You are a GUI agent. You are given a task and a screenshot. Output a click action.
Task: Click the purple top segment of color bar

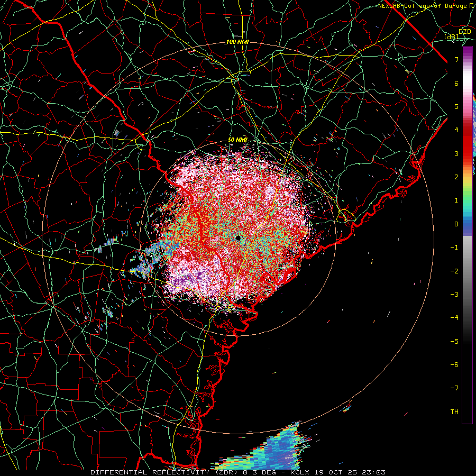tap(467, 53)
